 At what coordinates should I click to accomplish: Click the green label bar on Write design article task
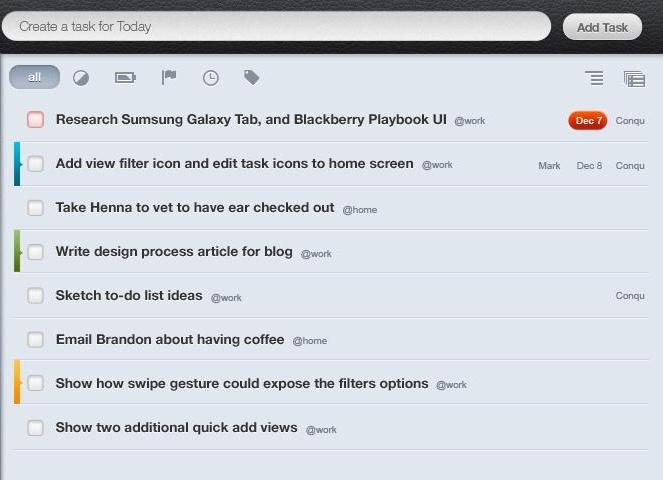[17, 251]
